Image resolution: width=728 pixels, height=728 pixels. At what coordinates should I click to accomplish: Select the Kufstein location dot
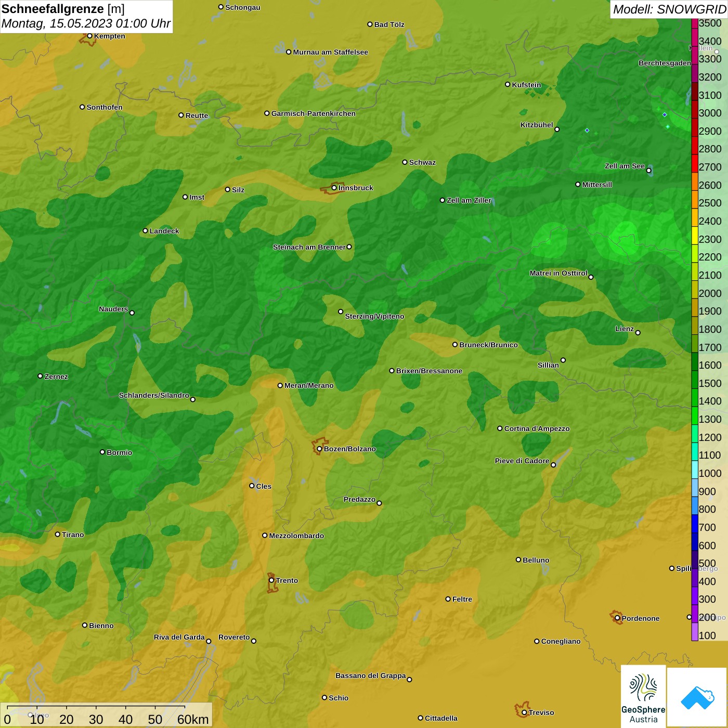(508, 84)
